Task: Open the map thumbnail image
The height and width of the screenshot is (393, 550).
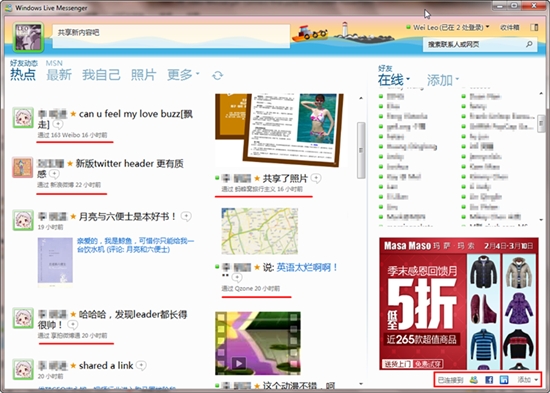Action: tap(260, 231)
